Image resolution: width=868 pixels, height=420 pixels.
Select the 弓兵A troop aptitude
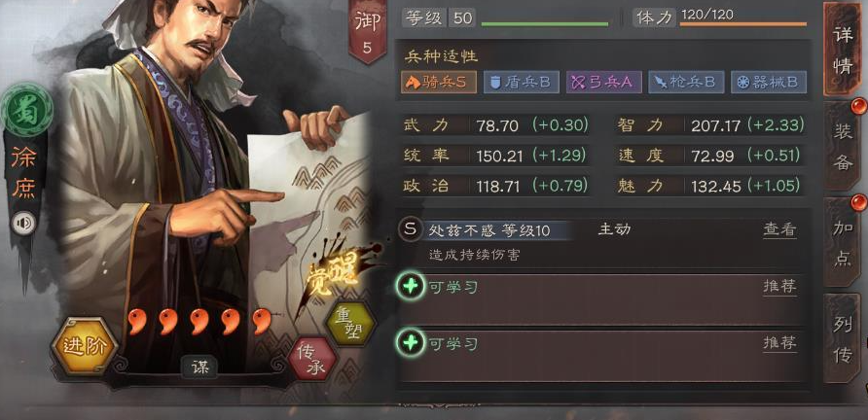click(x=604, y=83)
